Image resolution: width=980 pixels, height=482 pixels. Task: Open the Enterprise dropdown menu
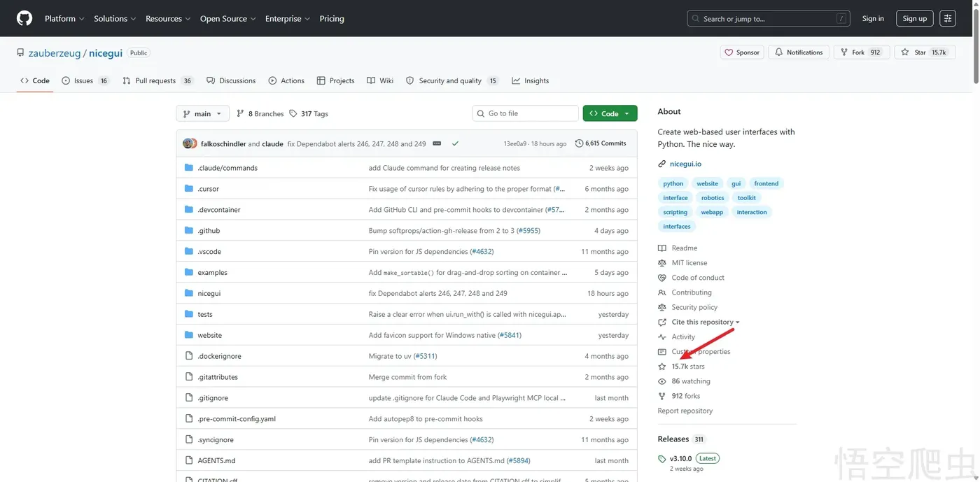(x=288, y=19)
